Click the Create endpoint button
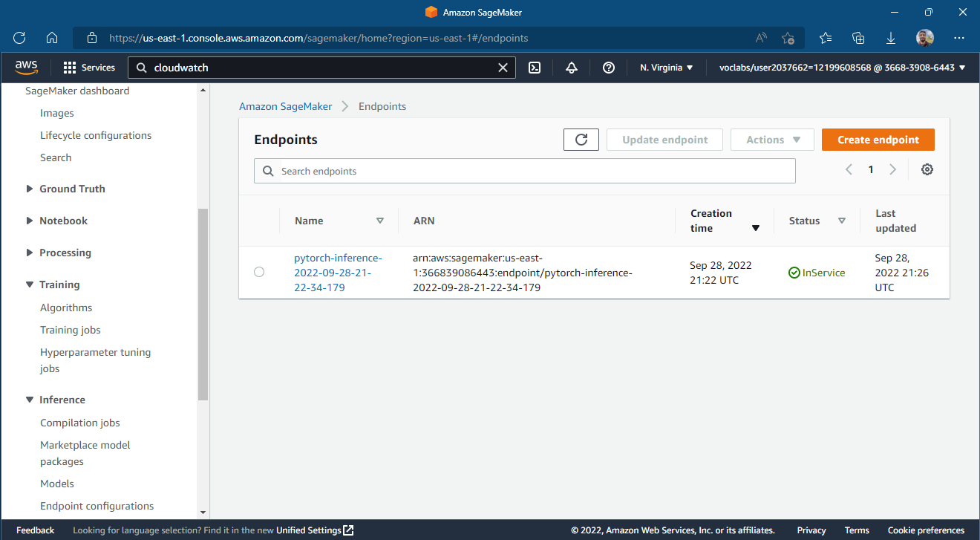This screenshot has width=980, height=540. (x=878, y=140)
